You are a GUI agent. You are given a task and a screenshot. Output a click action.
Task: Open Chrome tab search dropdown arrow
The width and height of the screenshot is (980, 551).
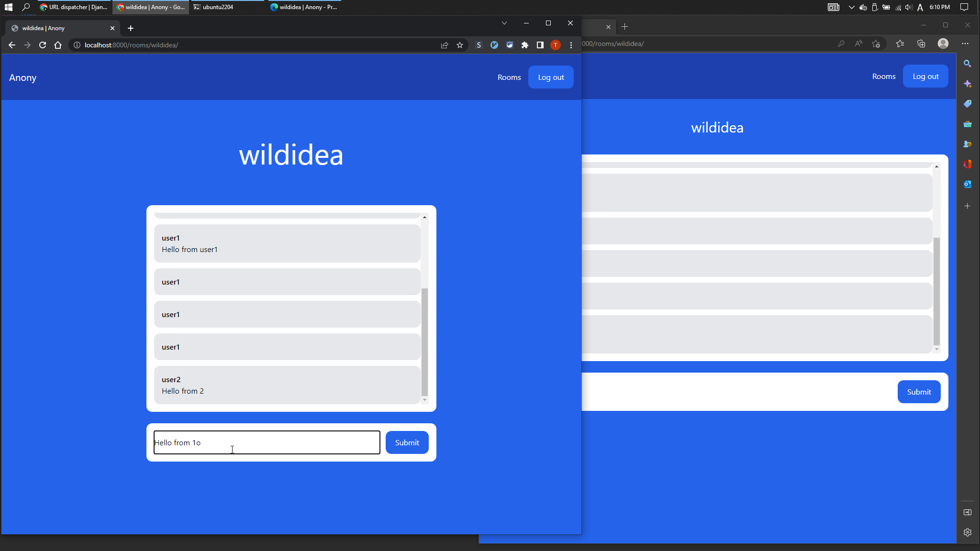click(x=504, y=23)
